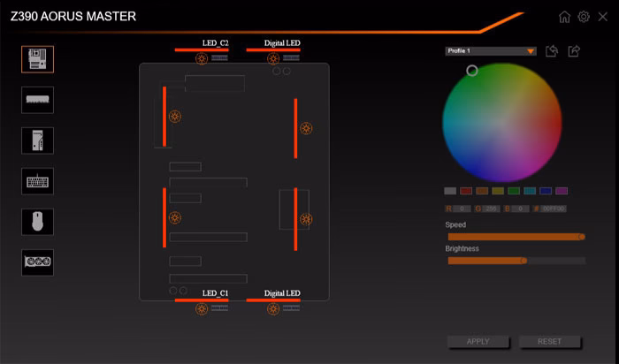Screen dimensions: 619x364
Task: Click the Brightness slider handle
Action: tap(523, 261)
